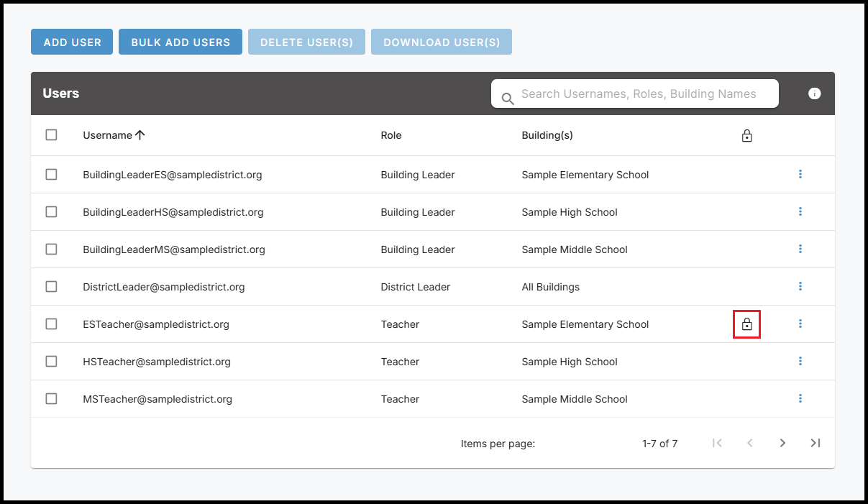Image resolution: width=868 pixels, height=504 pixels.
Task: Jump to the last page
Action: (815, 443)
